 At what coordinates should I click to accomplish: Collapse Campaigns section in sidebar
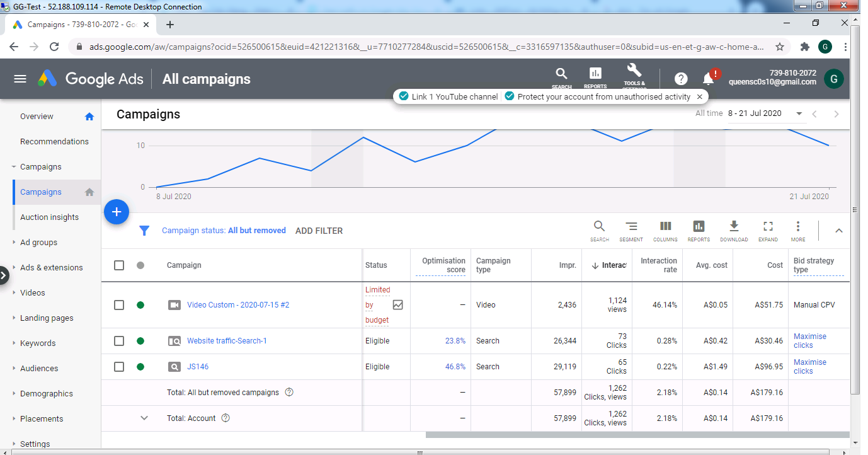click(14, 167)
